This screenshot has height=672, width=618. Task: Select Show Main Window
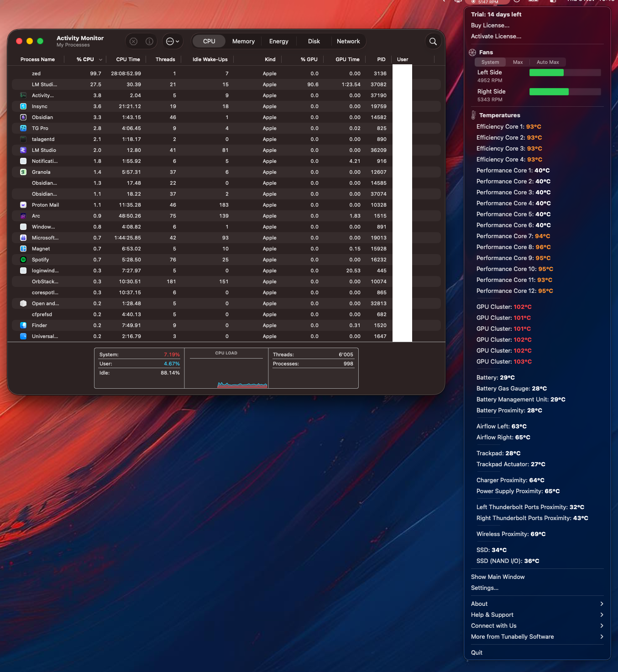coord(498,577)
